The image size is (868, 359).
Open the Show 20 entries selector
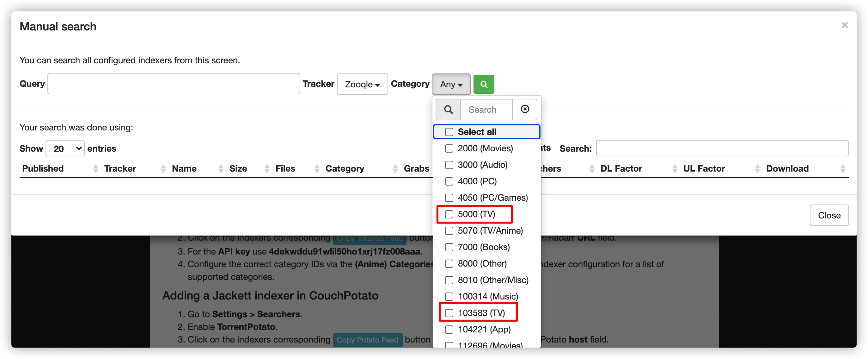click(65, 148)
